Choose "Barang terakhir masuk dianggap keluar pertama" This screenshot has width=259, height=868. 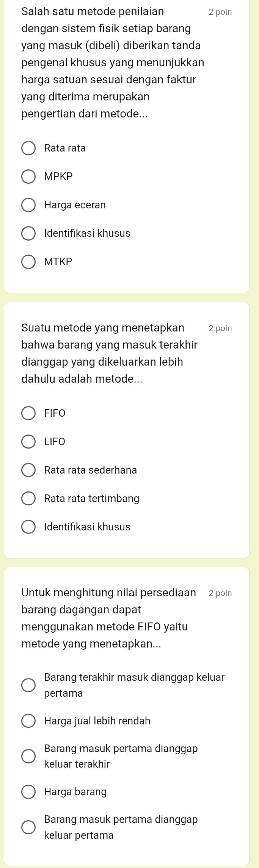(28, 685)
